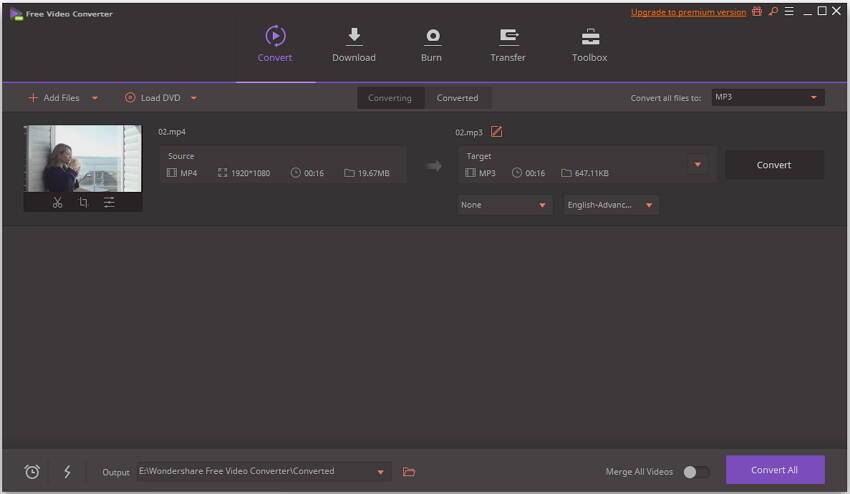The image size is (850, 494).
Task: Open the hamburger menu icon
Action: pyautogui.click(x=789, y=11)
